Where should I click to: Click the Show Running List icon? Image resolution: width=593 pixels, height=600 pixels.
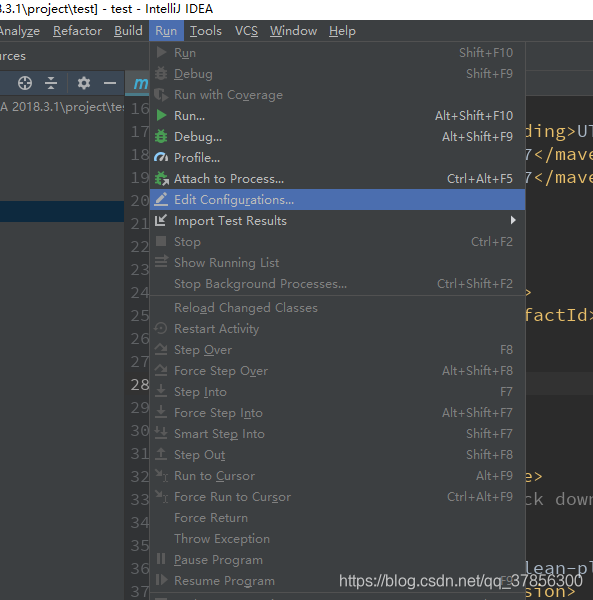161,262
